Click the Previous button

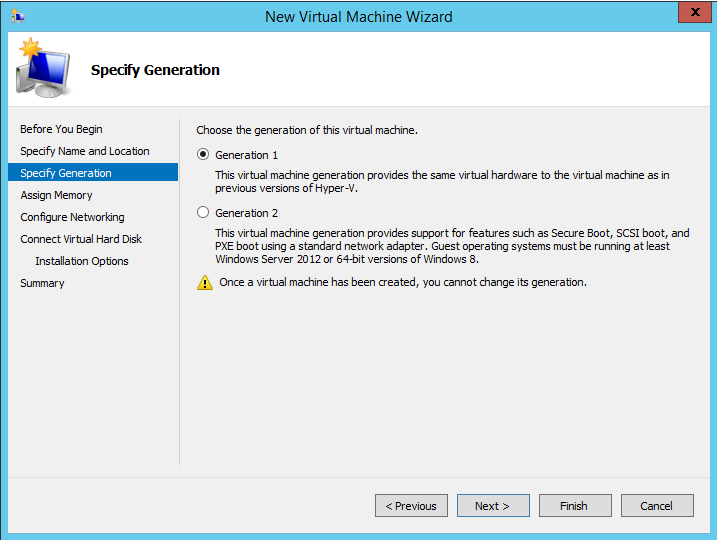click(x=411, y=506)
